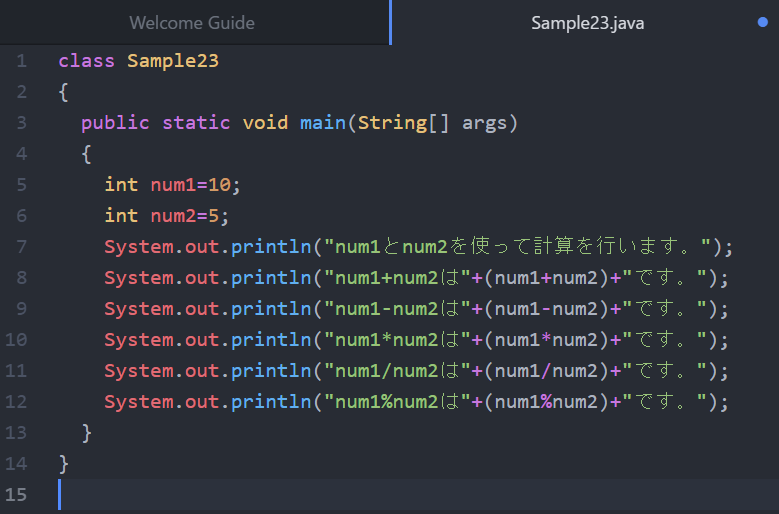This screenshot has height=514, width=779.
Task: Click the closing brace on line 14
Action: pos(64,464)
